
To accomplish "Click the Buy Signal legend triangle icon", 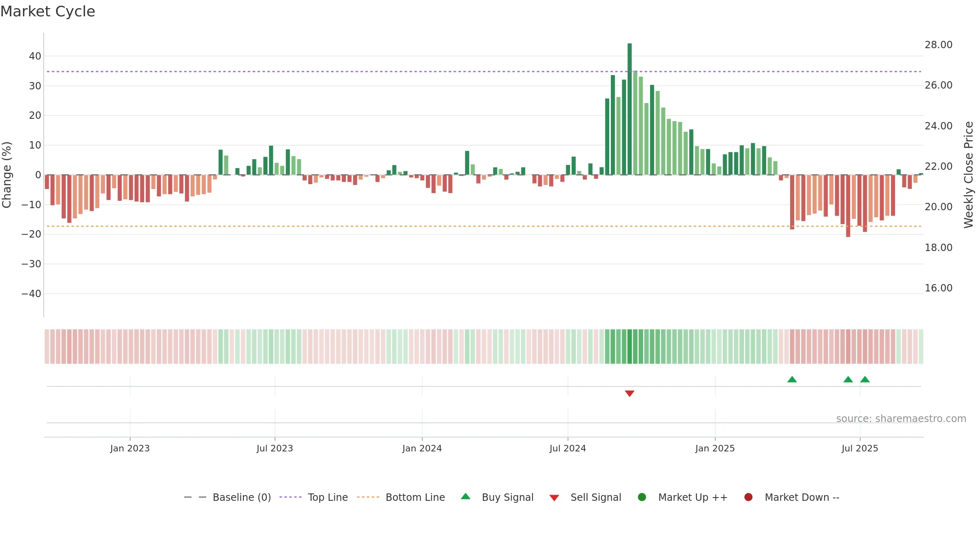I will click(465, 496).
